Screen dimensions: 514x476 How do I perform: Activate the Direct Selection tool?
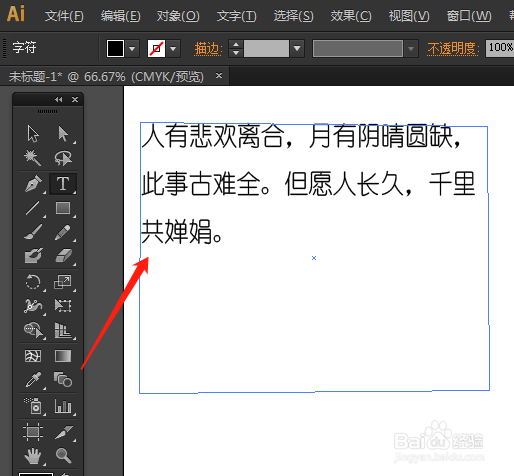[63, 134]
